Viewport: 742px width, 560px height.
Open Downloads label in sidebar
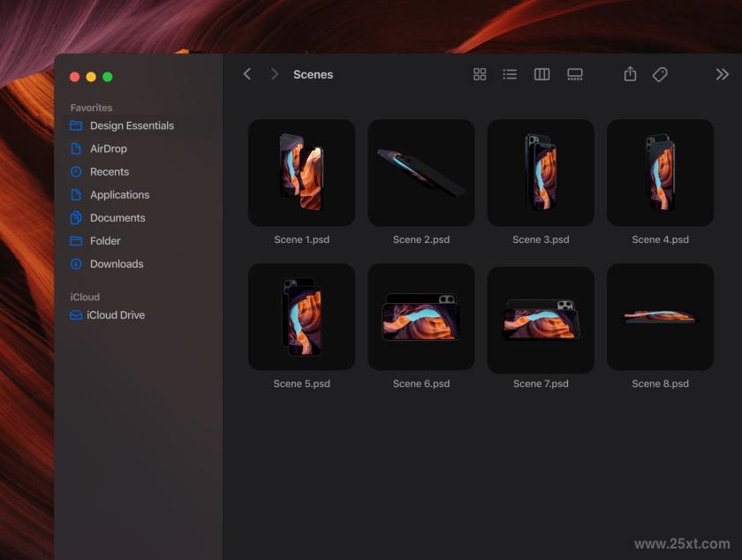[x=117, y=264]
